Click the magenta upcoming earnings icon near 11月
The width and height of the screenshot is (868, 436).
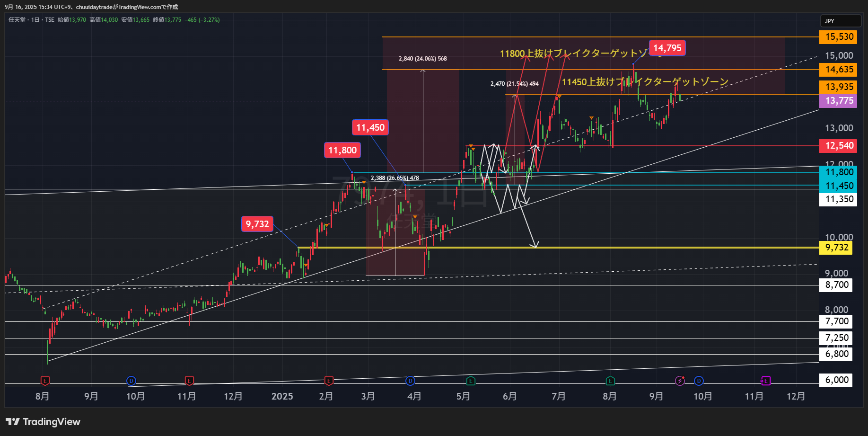(x=765, y=381)
